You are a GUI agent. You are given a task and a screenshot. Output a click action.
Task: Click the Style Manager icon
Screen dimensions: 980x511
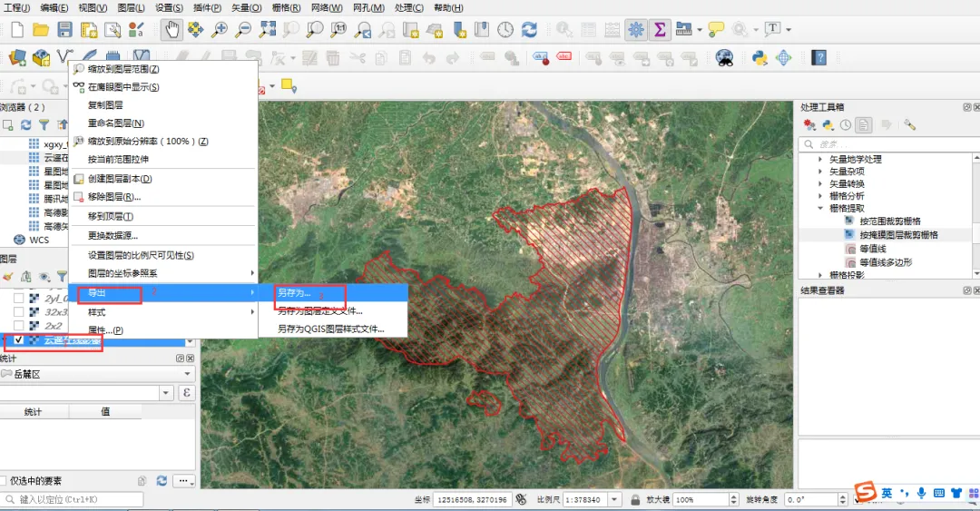coord(135,29)
